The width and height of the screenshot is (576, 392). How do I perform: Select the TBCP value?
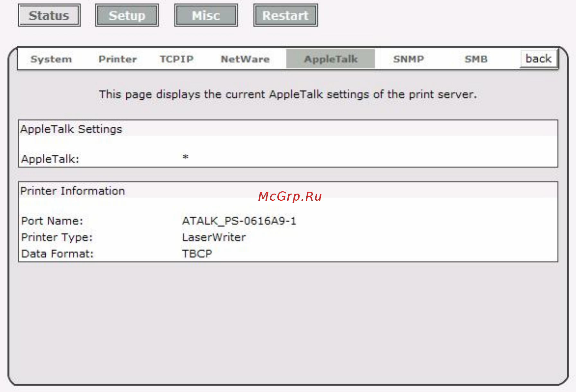(x=197, y=254)
